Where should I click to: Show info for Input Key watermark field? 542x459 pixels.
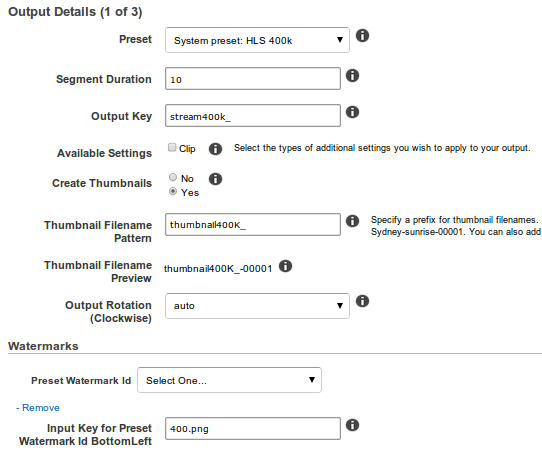pos(352,425)
